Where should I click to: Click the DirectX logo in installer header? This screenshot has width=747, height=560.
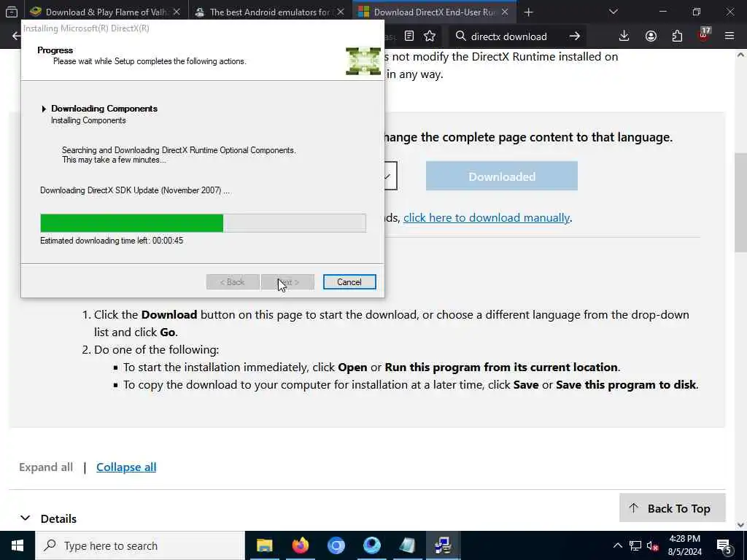tap(363, 61)
